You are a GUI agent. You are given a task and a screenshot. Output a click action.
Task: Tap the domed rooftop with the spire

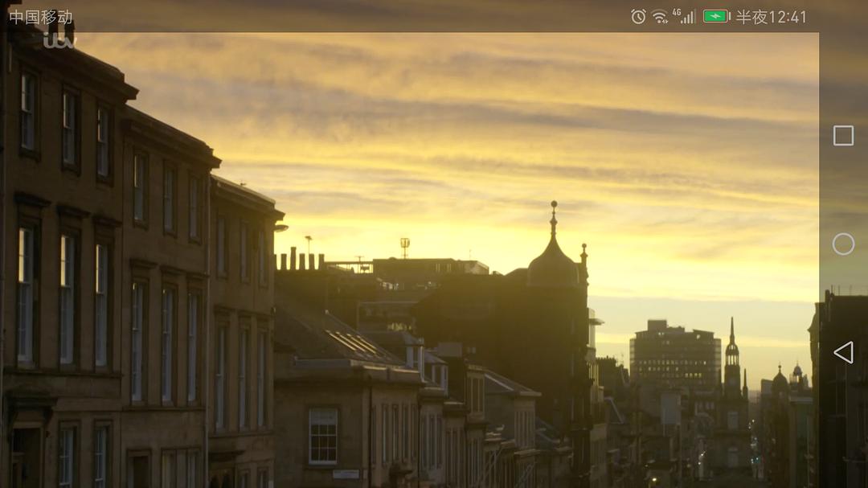pos(553,261)
